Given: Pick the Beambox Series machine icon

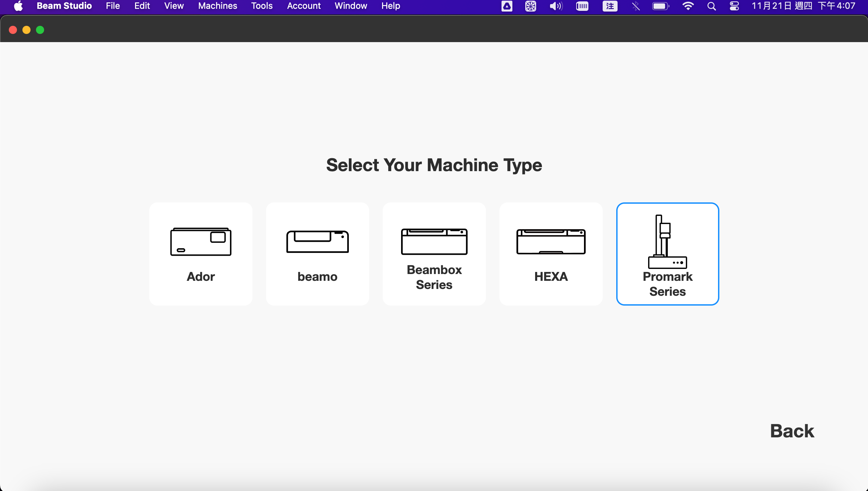Looking at the screenshot, I should [434, 241].
